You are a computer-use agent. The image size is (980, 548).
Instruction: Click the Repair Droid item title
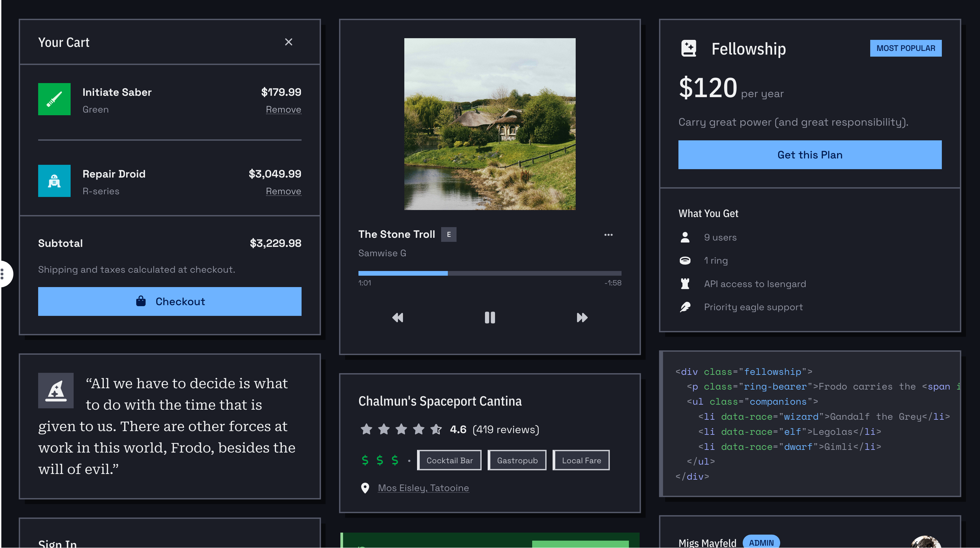point(114,174)
